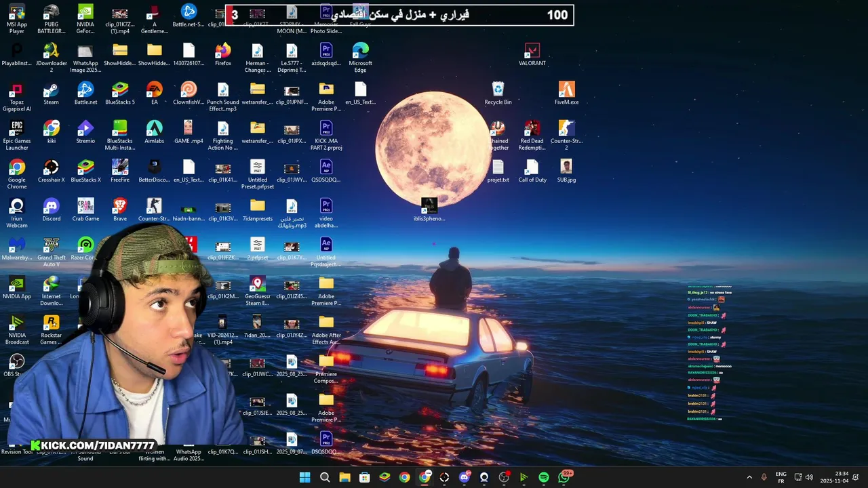This screenshot has width=868, height=488.
Task: Select the Call of Duty desktop icon
Action: pos(532,171)
